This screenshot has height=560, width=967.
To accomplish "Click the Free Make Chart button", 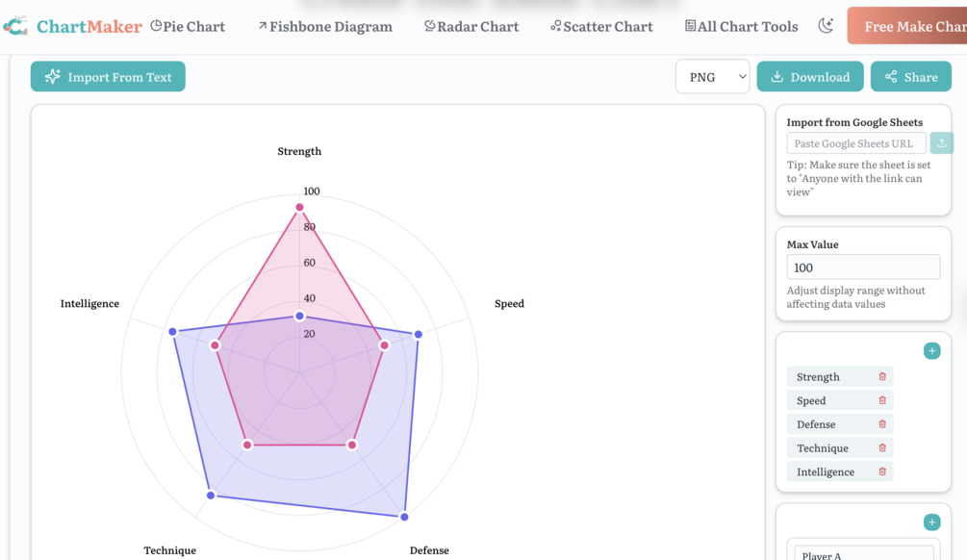I will pos(907,26).
